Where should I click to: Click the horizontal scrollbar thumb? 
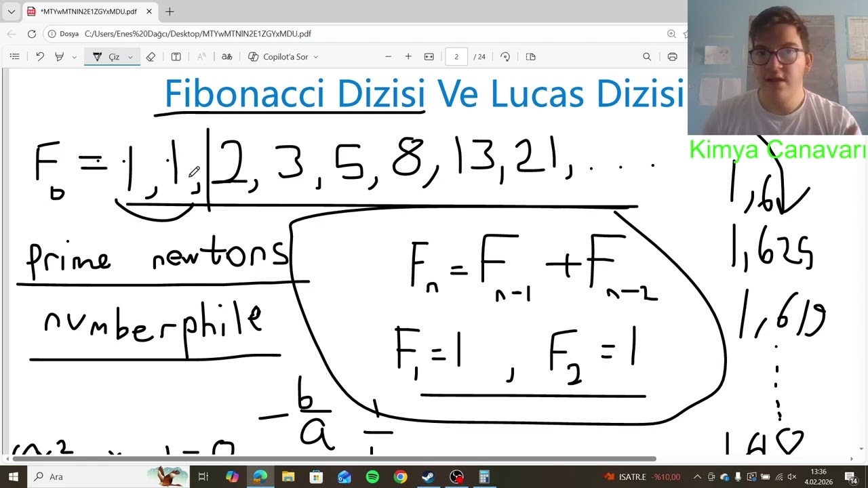click(334, 459)
